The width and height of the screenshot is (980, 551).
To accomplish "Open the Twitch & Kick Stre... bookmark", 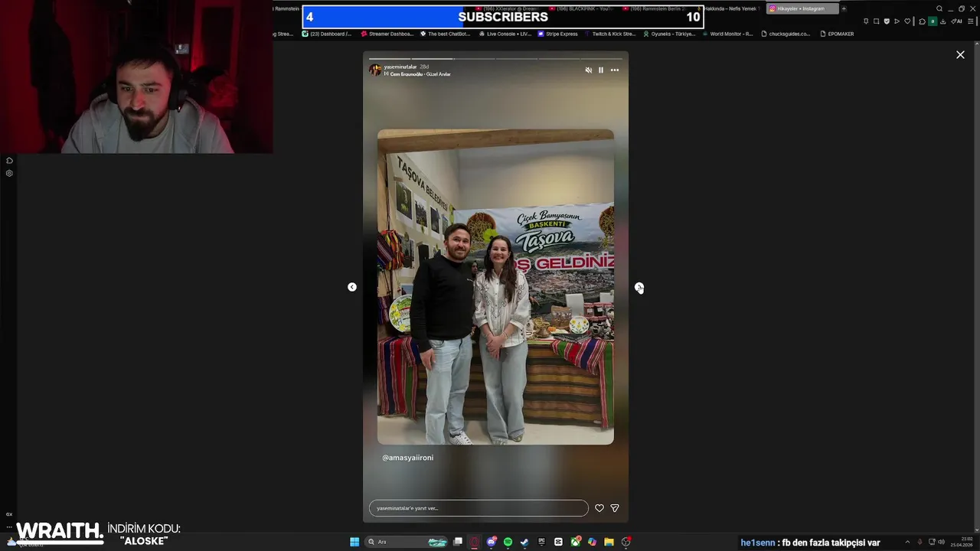I will 609,34.
